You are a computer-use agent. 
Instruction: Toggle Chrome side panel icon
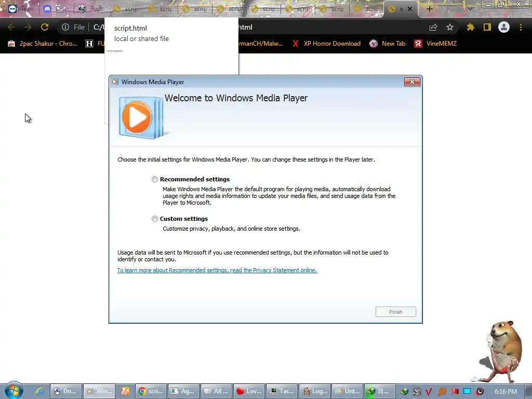[487, 27]
